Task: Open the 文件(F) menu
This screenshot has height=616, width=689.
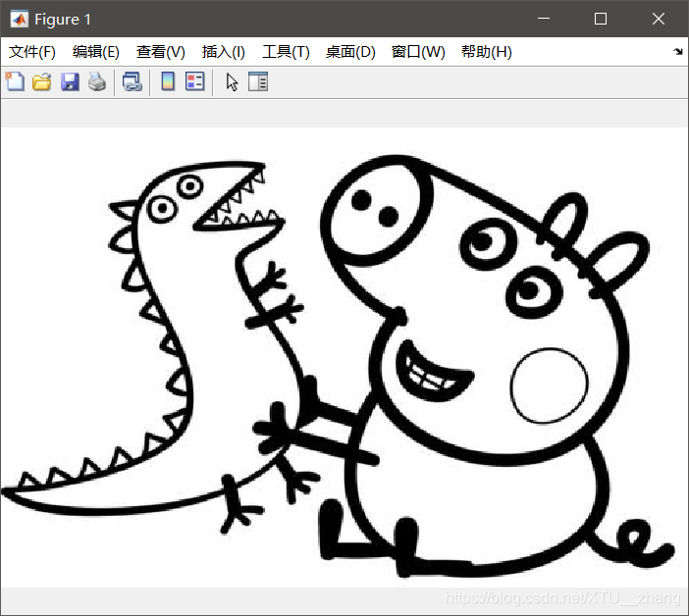Action: [32, 52]
